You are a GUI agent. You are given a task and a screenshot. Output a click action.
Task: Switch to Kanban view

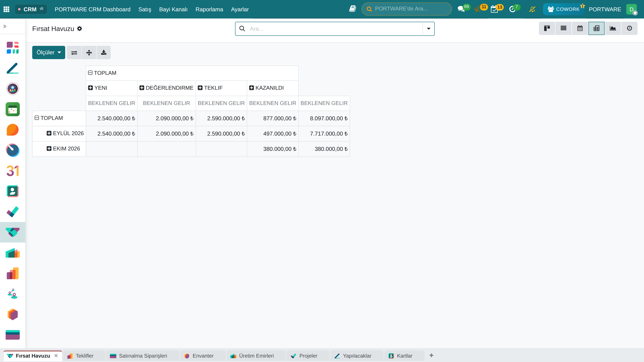click(x=547, y=28)
